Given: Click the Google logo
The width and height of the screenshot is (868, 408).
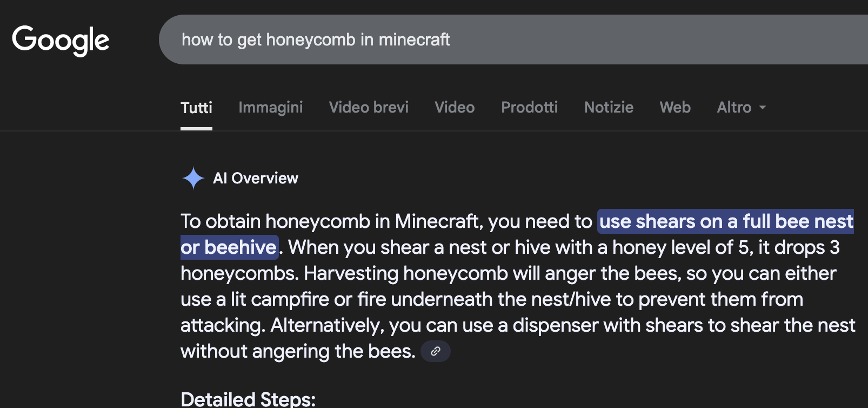Looking at the screenshot, I should click(61, 40).
